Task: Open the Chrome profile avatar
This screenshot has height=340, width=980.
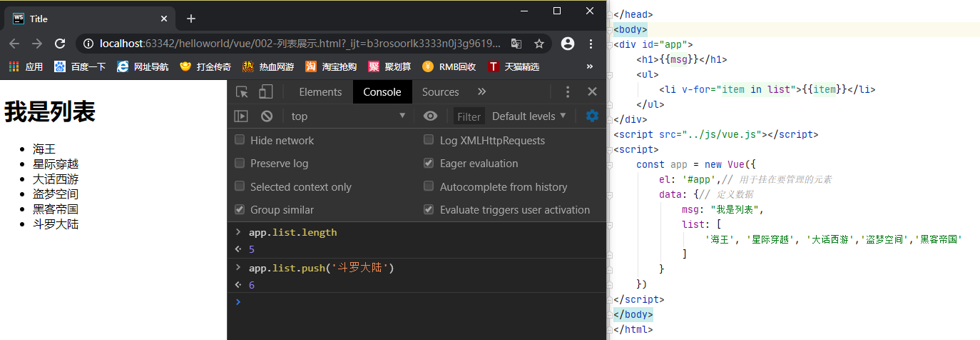Action: tap(568, 44)
